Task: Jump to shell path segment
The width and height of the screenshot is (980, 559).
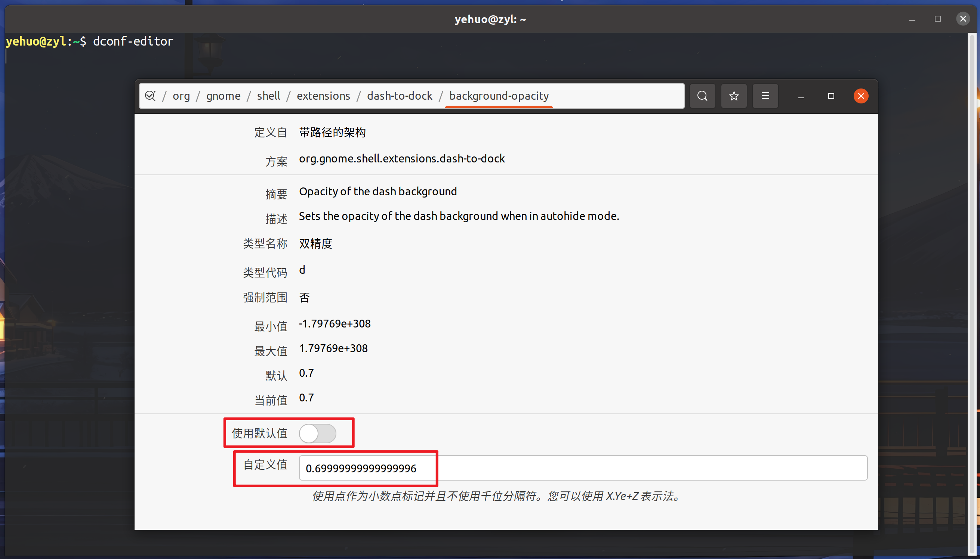Action: click(268, 96)
